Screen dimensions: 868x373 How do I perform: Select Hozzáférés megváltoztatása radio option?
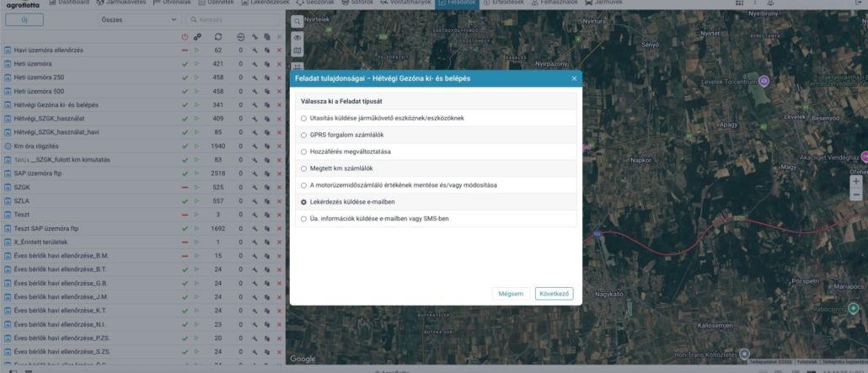[x=304, y=152]
